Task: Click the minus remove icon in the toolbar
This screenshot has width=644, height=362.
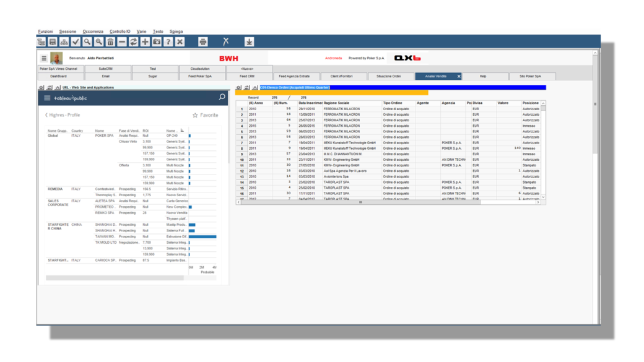Action: click(122, 42)
